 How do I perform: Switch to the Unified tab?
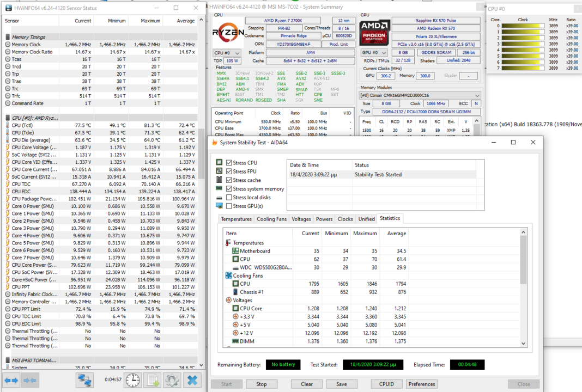(366, 219)
